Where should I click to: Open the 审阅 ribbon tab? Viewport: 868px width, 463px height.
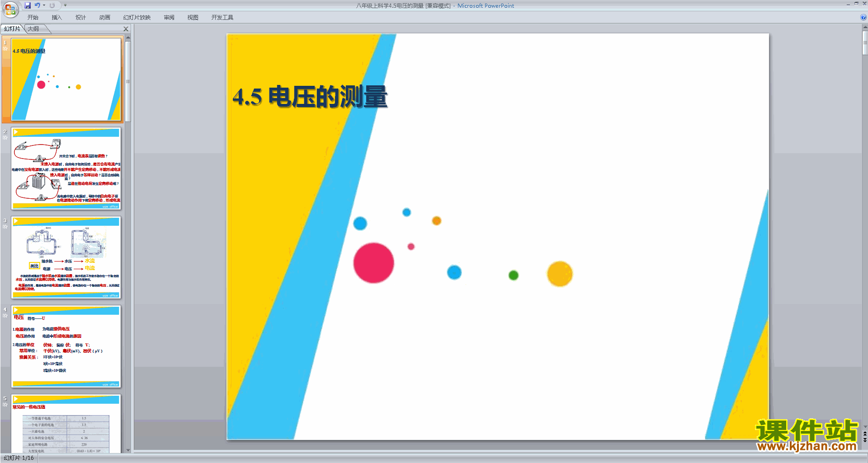169,18
